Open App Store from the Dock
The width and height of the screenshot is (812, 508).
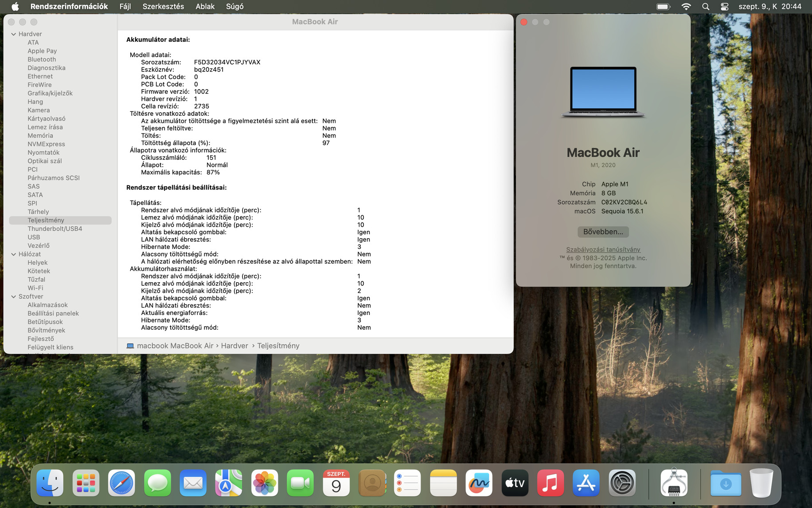click(586, 483)
